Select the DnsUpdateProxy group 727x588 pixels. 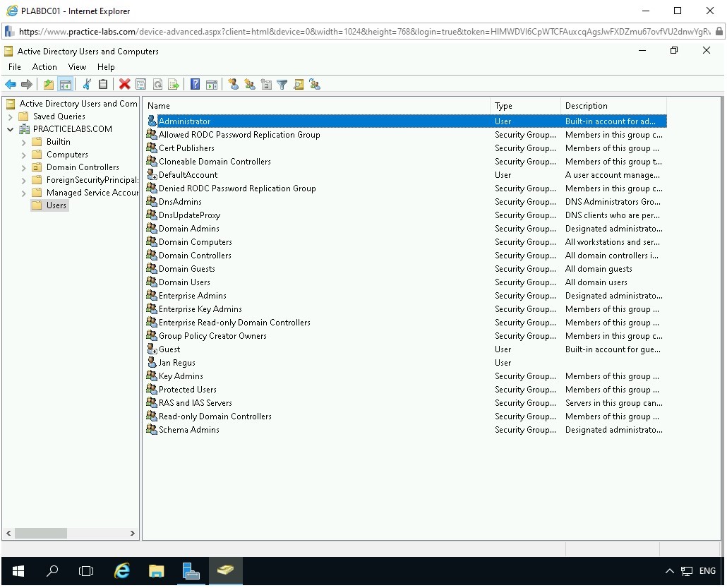click(x=189, y=215)
